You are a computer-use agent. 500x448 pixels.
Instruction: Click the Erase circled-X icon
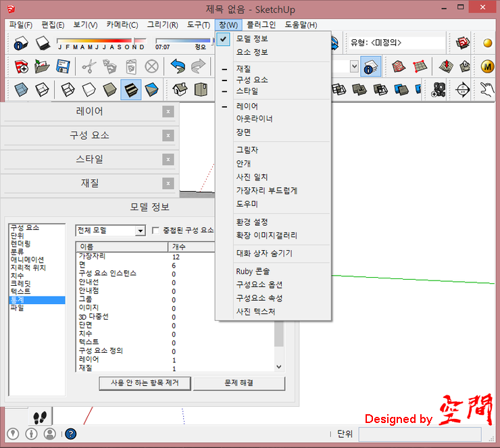pyautogui.click(x=152, y=67)
